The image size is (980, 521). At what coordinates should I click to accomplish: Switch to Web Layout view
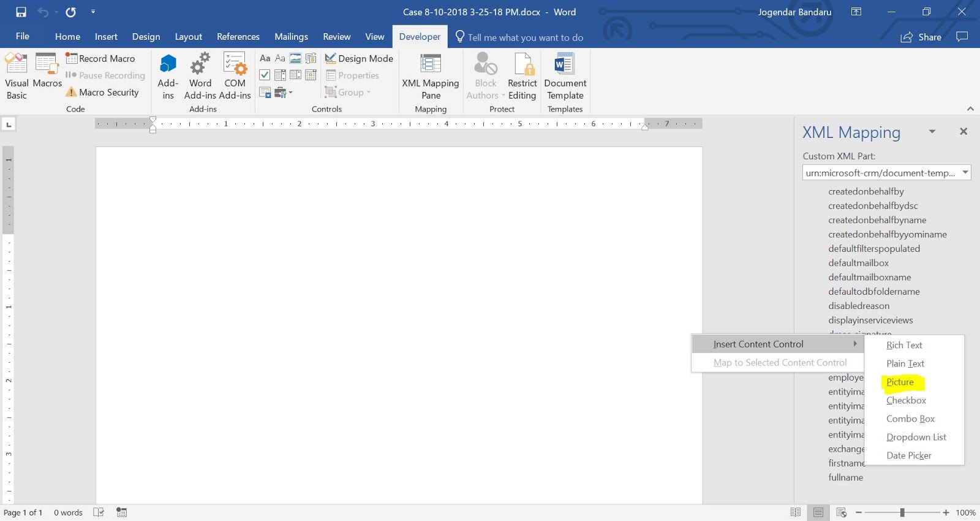coord(842,512)
